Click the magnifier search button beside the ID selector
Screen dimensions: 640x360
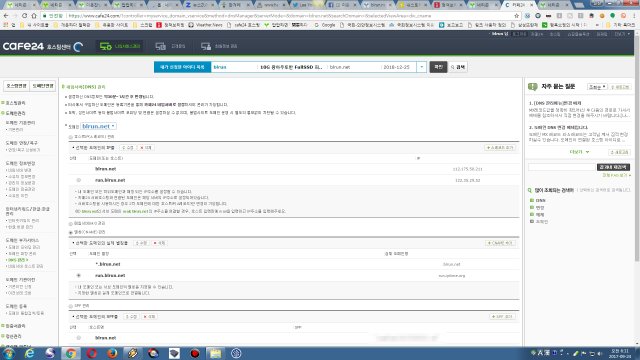(458, 67)
